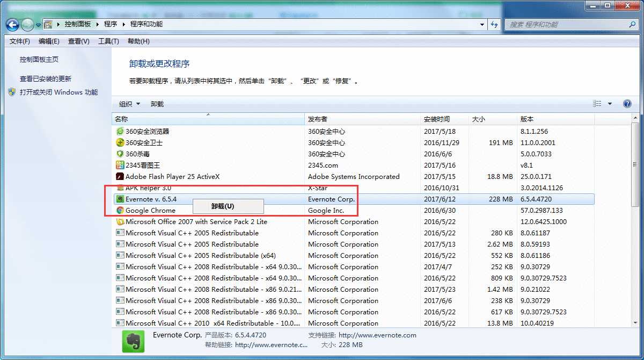Open the 组织 dropdown menu

point(129,104)
